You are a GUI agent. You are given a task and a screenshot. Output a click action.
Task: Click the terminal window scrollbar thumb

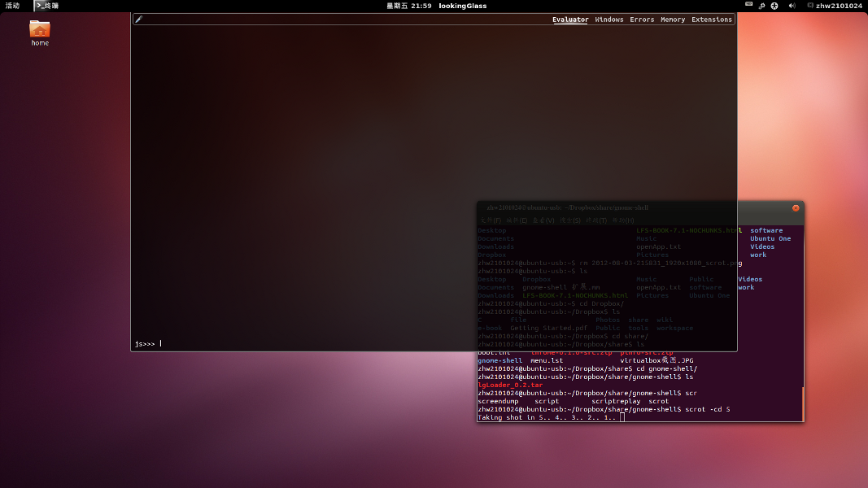click(802, 404)
